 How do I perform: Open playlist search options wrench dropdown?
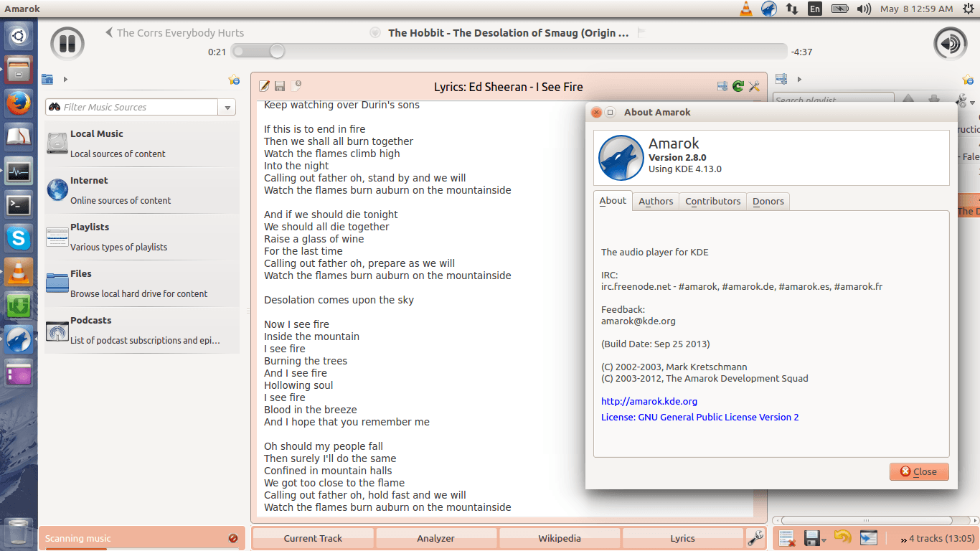966,100
